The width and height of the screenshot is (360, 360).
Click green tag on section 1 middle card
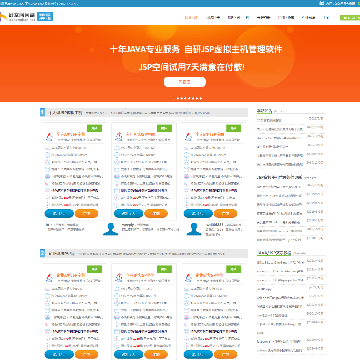pos(164,128)
